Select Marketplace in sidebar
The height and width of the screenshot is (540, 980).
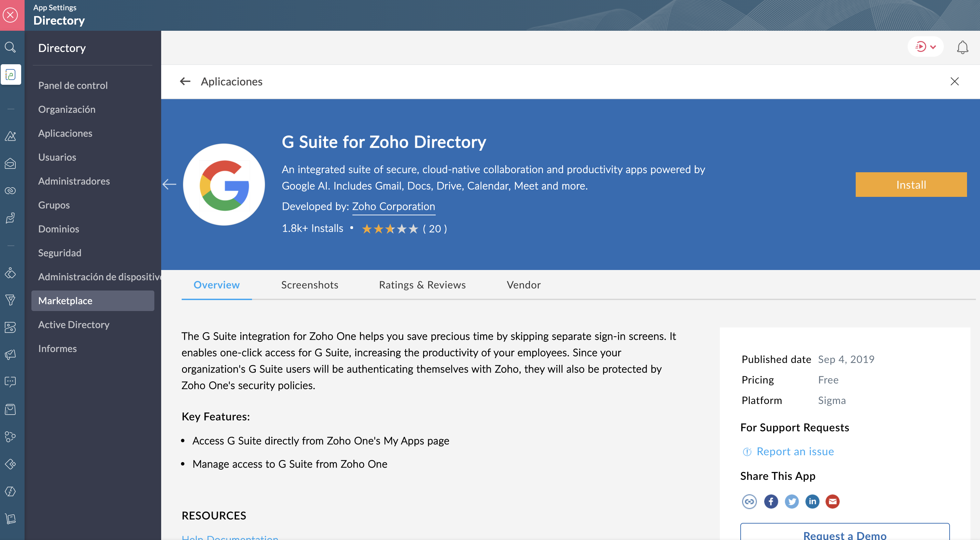pyautogui.click(x=93, y=301)
